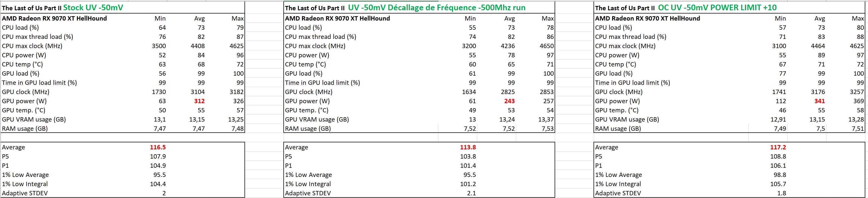
Task: Click 'Time in GPU load limit (%)' in OC table
Action: [632, 83]
